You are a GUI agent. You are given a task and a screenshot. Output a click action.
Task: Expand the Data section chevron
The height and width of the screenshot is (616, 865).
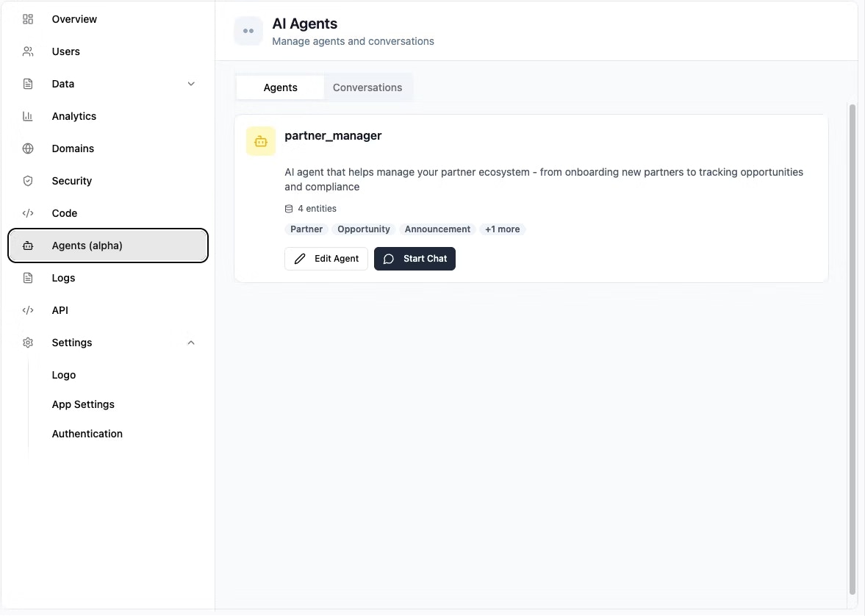coord(191,83)
